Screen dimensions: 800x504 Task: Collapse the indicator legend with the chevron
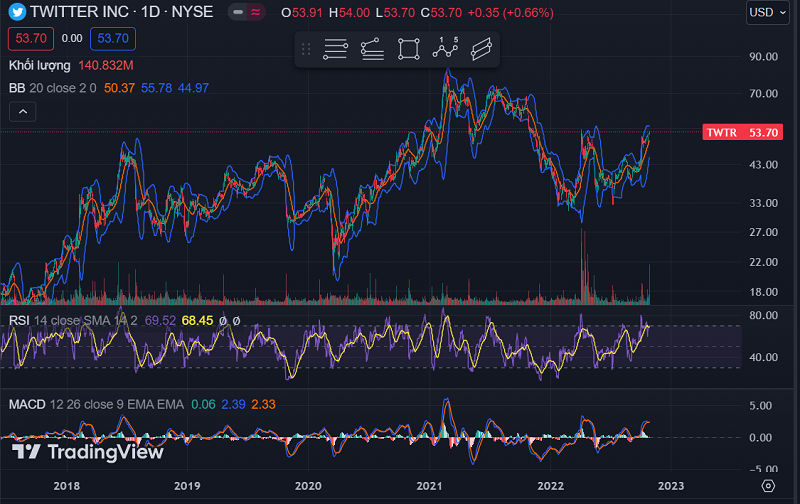(x=21, y=112)
